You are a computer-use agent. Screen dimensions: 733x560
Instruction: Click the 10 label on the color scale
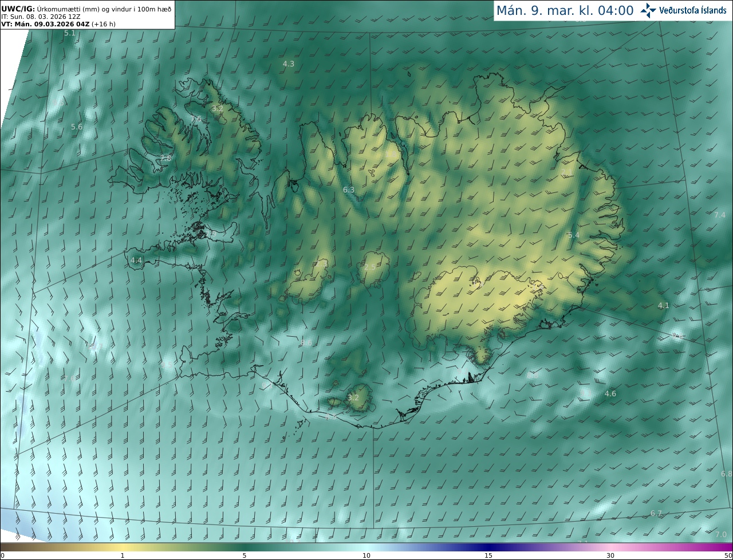pyautogui.click(x=366, y=555)
